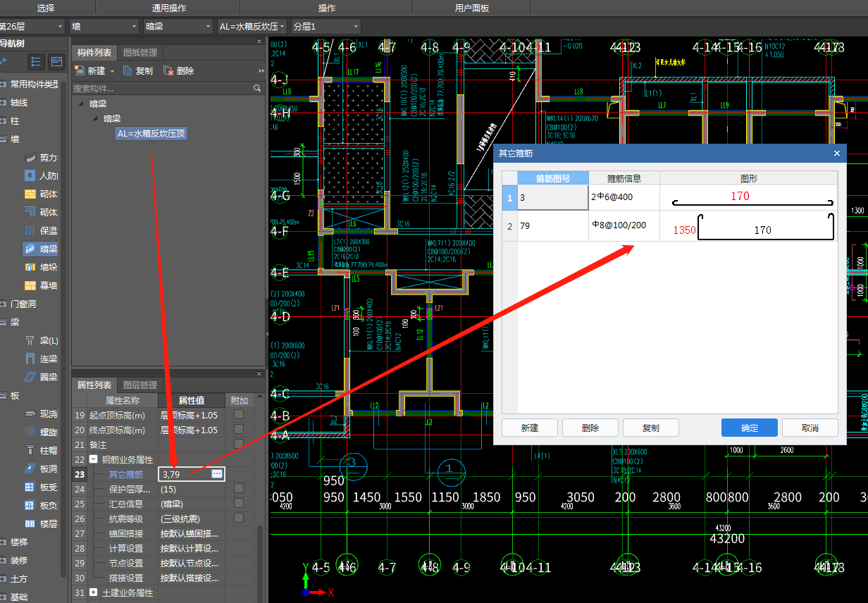Select the 人防 wall icon
This screenshot has height=603, width=868.
30,175
